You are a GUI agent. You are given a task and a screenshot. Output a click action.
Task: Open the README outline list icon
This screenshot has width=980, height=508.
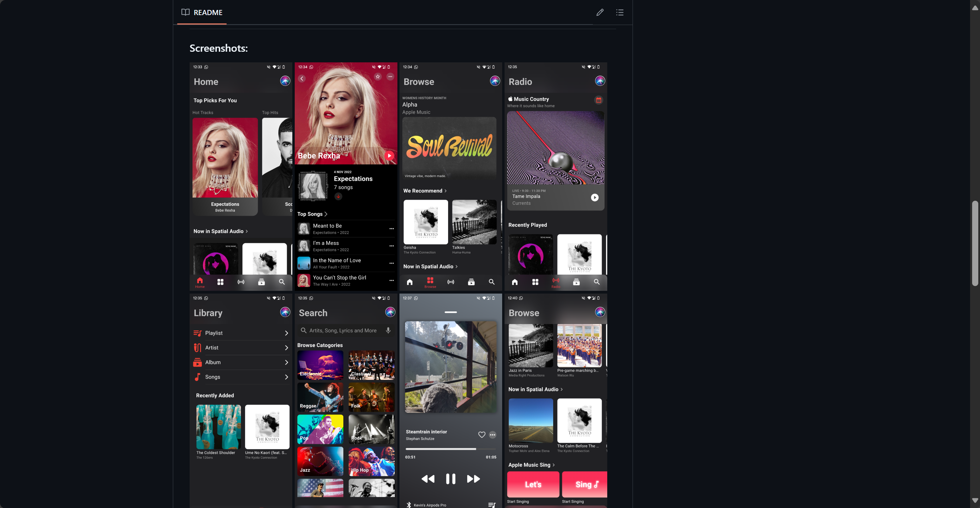[619, 12]
